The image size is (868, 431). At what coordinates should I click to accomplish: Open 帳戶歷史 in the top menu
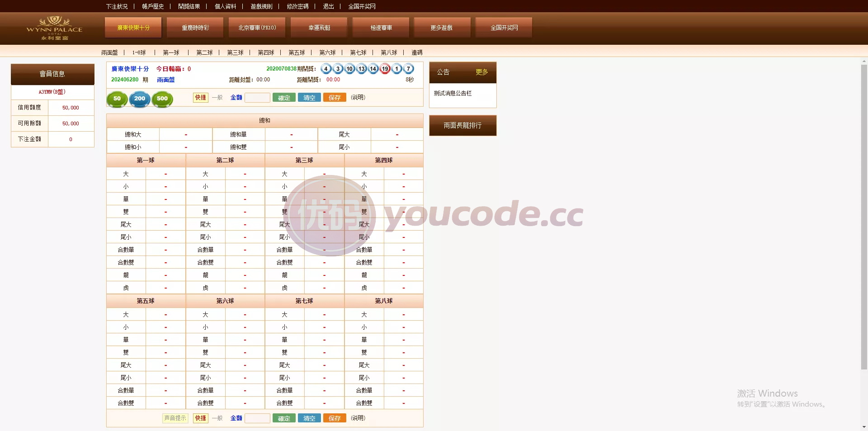153,6
